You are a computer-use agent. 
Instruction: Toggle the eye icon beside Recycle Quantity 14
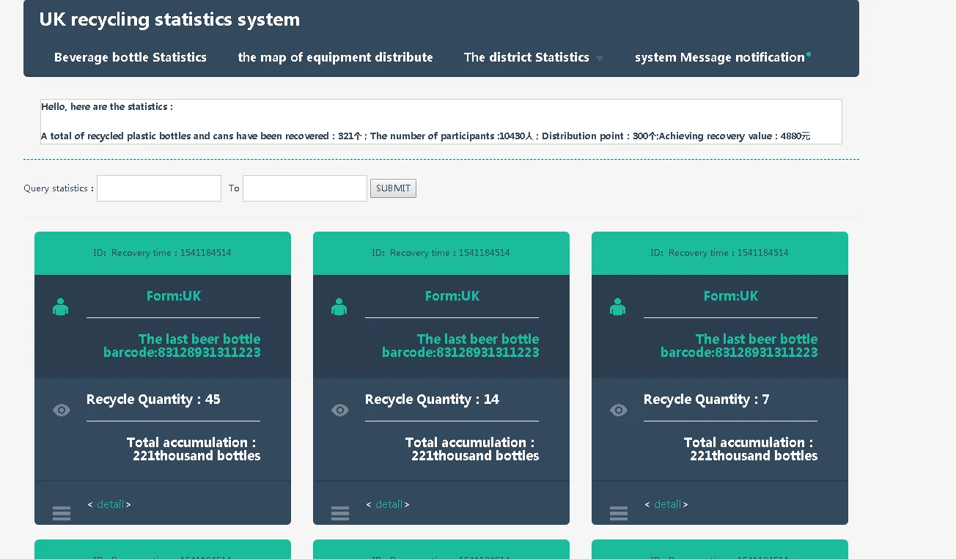tap(340, 410)
